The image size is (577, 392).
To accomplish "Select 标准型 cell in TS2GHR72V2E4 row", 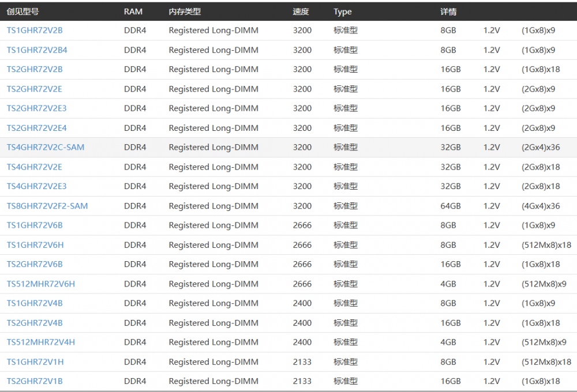I will pos(346,128).
